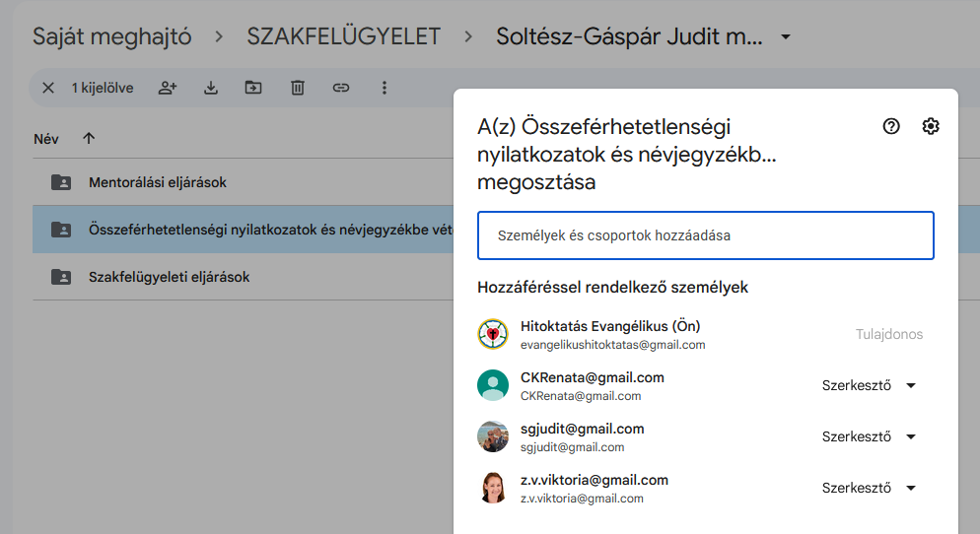Click the 'Hozzáféréssel rendelkező személyek' heading
Image resolution: width=980 pixels, height=534 pixels.
[x=612, y=288]
